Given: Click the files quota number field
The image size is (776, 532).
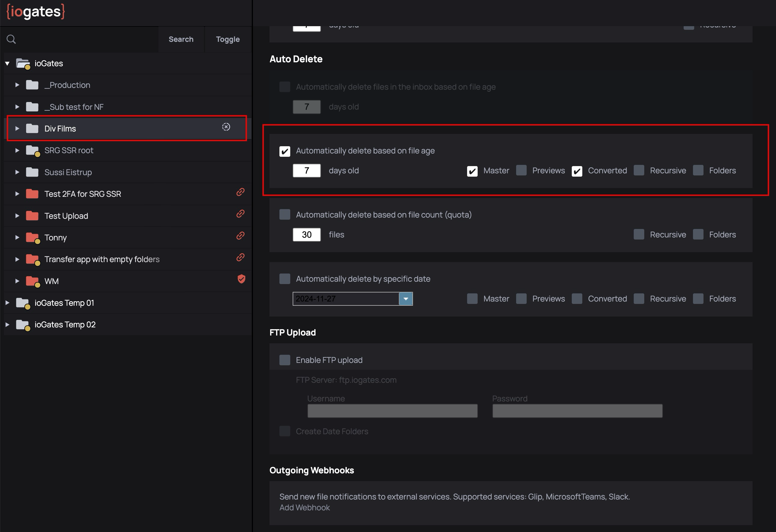Looking at the screenshot, I should point(306,235).
